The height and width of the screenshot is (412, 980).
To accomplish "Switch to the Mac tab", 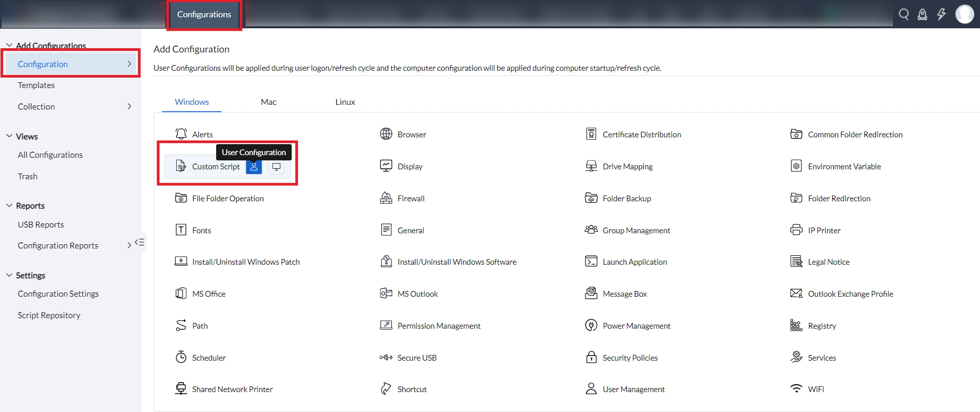I will click(x=269, y=102).
